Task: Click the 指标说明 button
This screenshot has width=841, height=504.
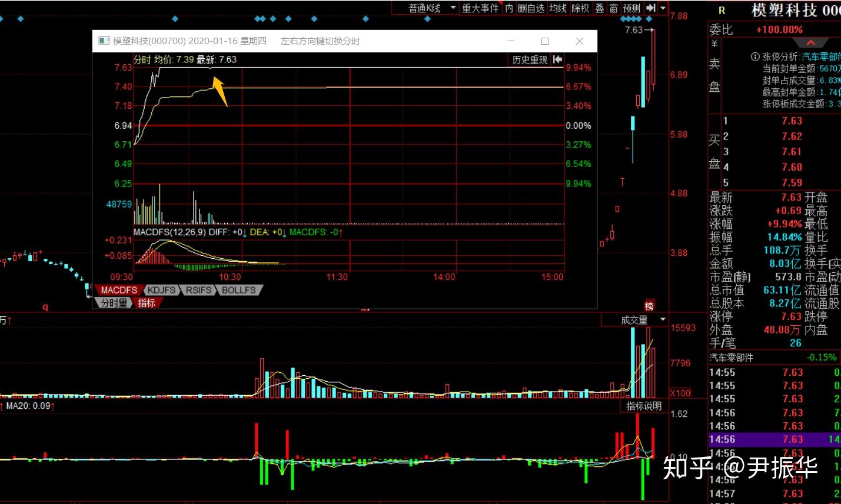Action: click(644, 406)
